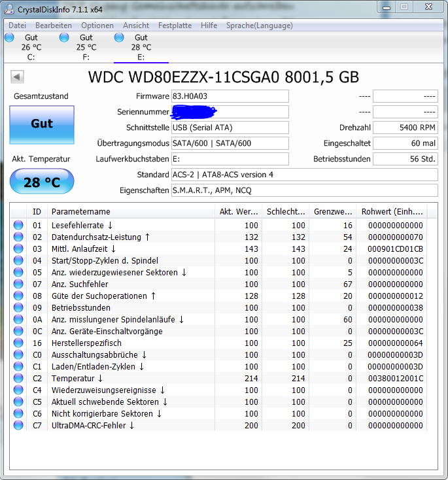Click status orb of row ID 09

18,307
